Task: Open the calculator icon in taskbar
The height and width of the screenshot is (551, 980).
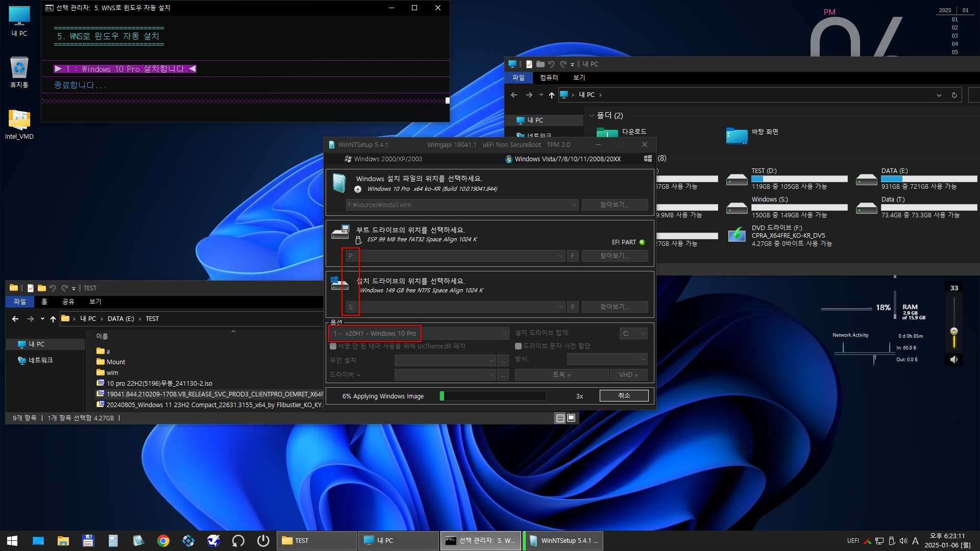Action: (x=113, y=541)
